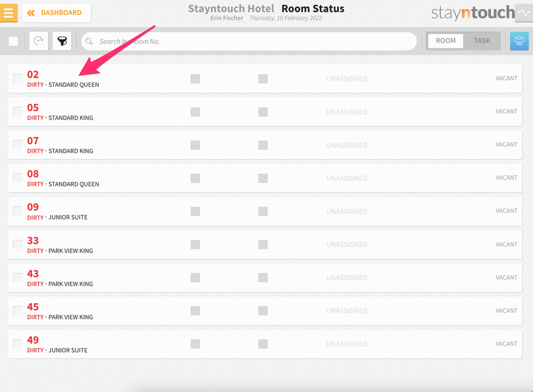Click first gray status box in room 45 row
This screenshot has width=533, height=392.
point(195,311)
